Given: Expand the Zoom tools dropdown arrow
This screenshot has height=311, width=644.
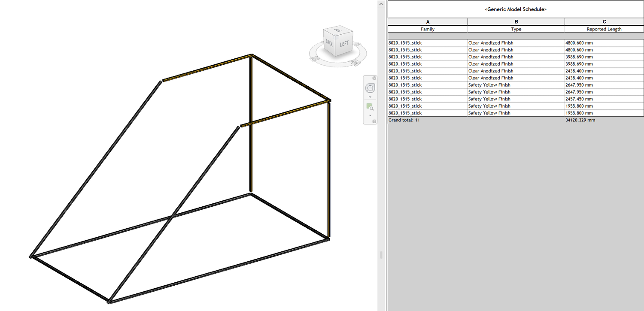Looking at the screenshot, I should 369,116.
